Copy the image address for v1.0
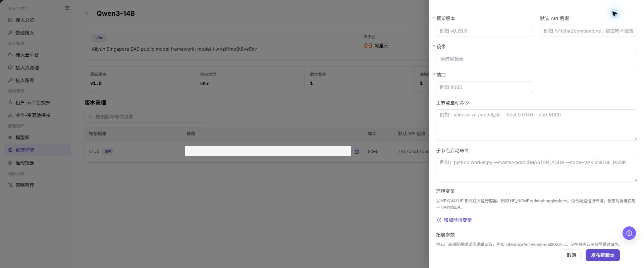Screen dimensions: 644x268 (356, 152)
